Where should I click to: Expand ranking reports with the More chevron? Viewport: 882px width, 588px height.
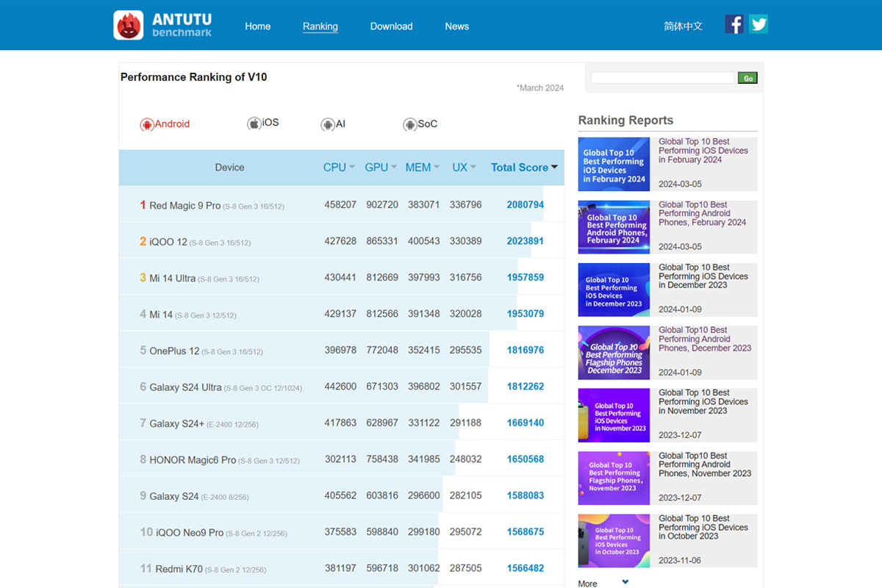tap(625, 582)
